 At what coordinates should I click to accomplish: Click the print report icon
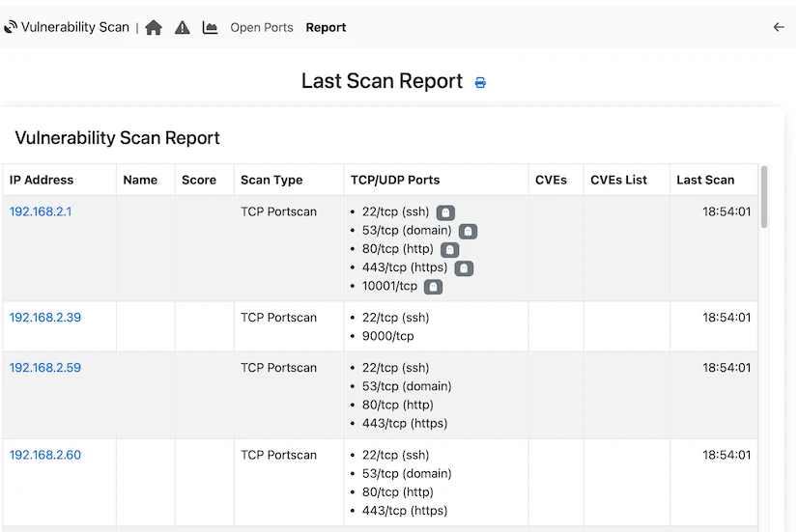click(480, 83)
